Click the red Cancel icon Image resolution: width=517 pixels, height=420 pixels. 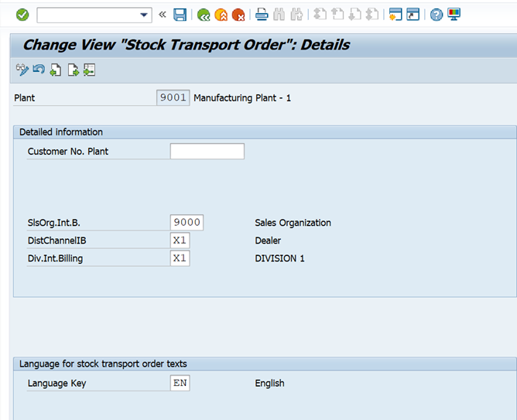[x=238, y=15]
